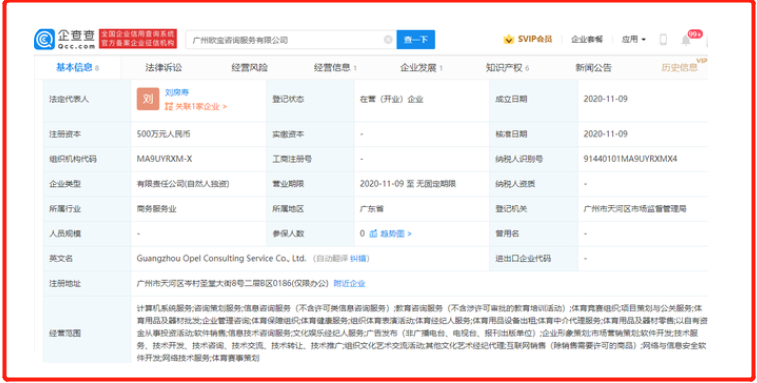The width and height of the screenshot is (757, 383).
Task: Select the industry value 商务服务业
Action: pos(156,209)
